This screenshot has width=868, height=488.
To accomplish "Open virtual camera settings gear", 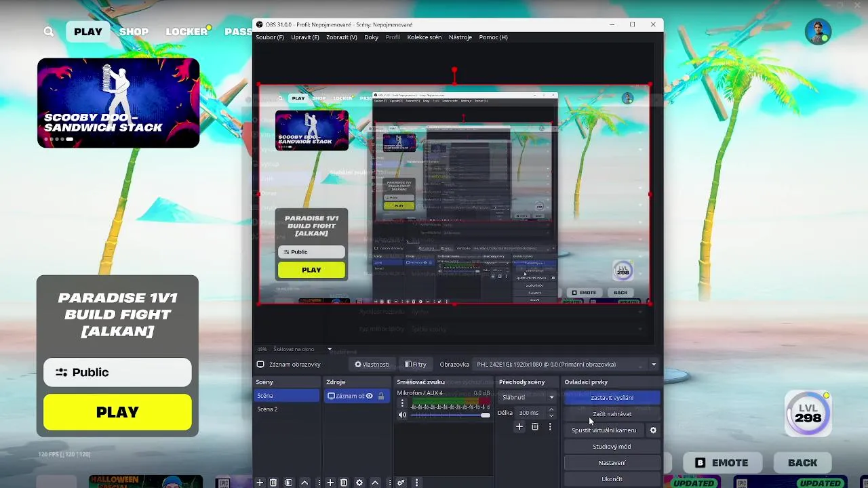I will pyautogui.click(x=653, y=430).
